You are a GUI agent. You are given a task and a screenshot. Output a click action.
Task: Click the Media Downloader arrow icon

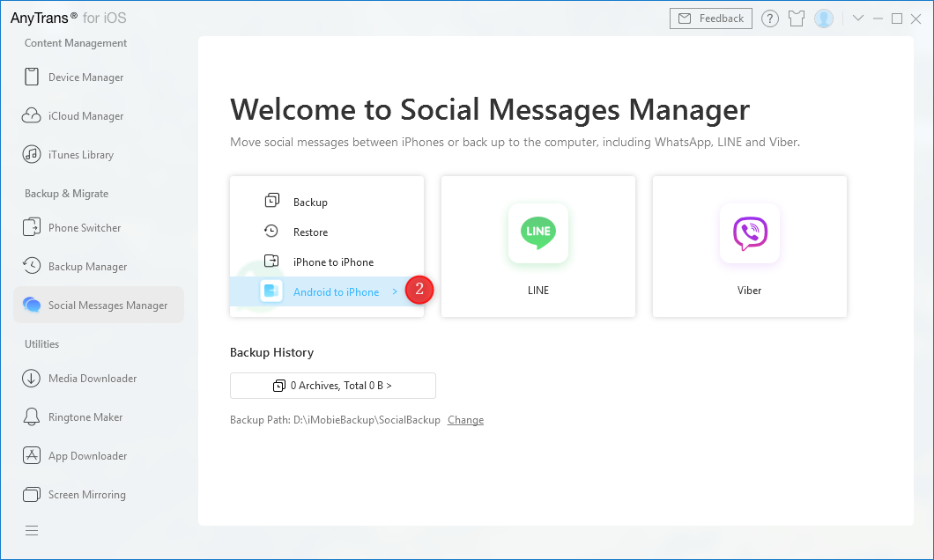click(32, 378)
